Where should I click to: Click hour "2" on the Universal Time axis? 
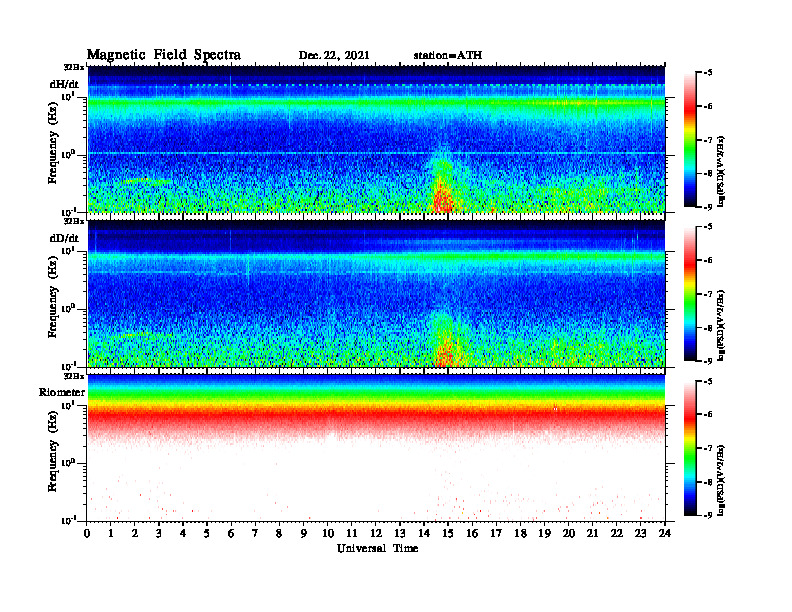(x=134, y=534)
